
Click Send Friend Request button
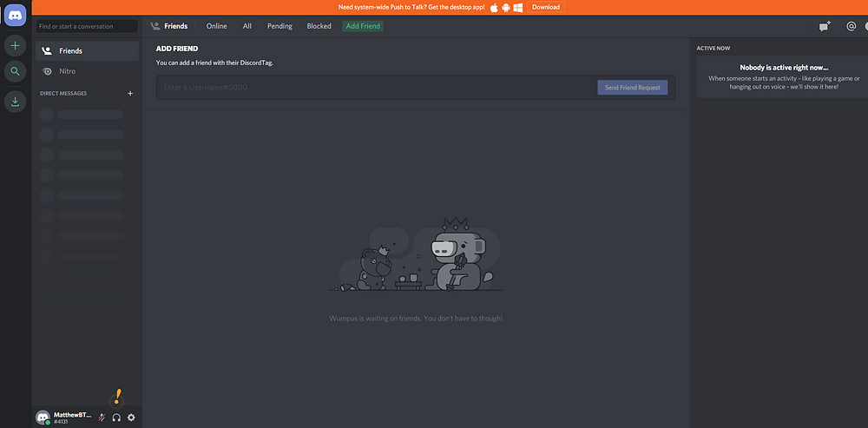pyautogui.click(x=632, y=88)
